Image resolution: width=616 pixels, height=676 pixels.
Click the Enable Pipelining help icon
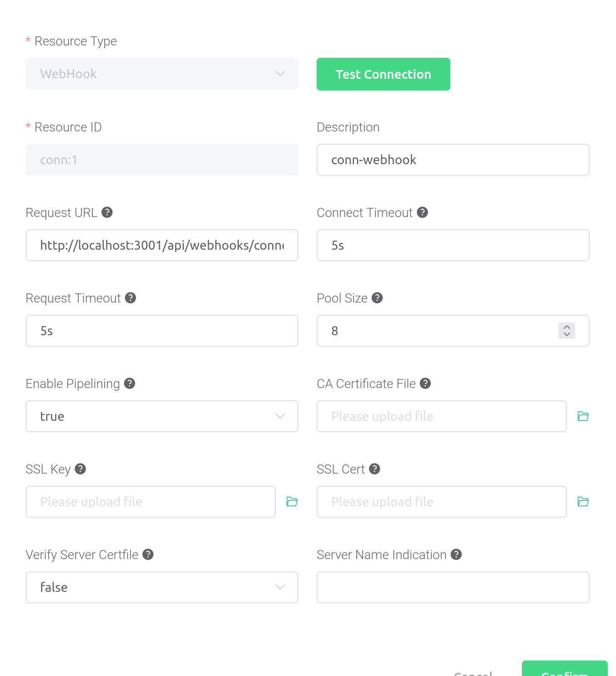pyautogui.click(x=129, y=383)
